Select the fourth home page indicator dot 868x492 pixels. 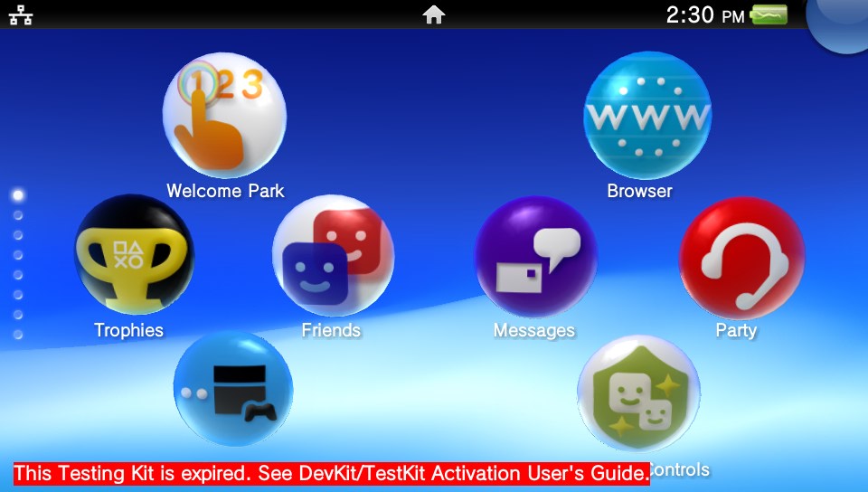pos(18,254)
